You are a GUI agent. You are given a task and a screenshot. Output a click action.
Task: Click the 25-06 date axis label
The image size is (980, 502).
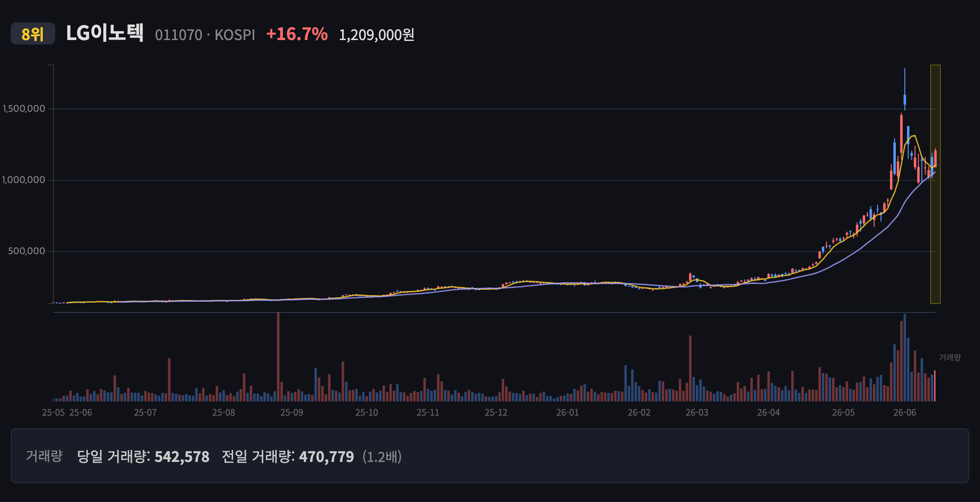(x=81, y=413)
